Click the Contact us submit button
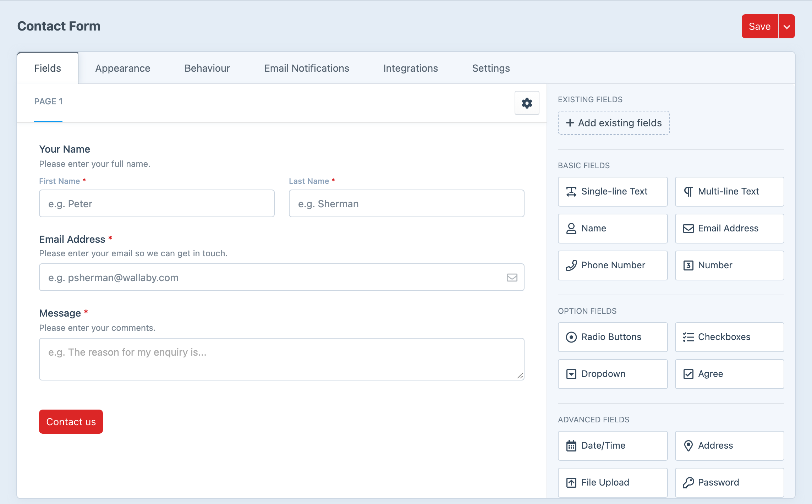This screenshot has width=812, height=504. tap(71, 422)
